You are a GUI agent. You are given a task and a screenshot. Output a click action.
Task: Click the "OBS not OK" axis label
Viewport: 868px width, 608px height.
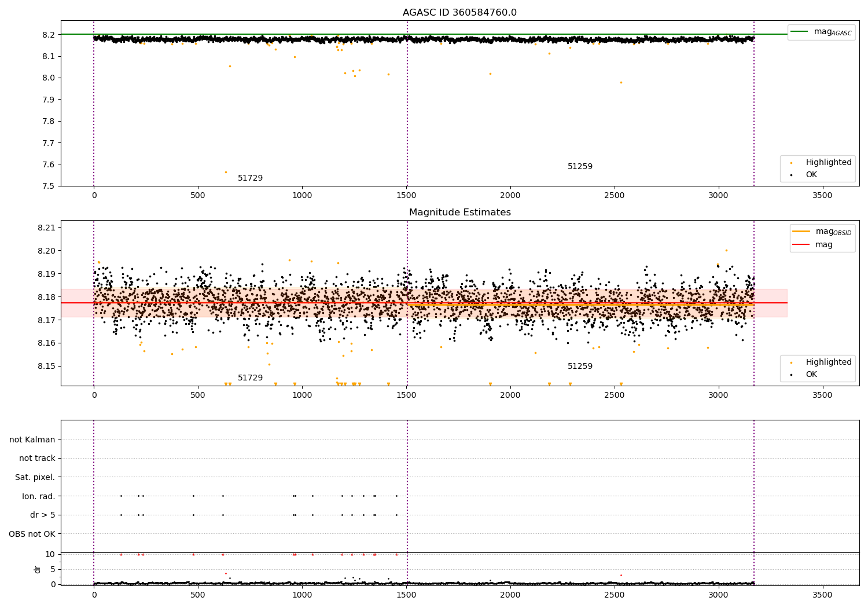point(32,534)
